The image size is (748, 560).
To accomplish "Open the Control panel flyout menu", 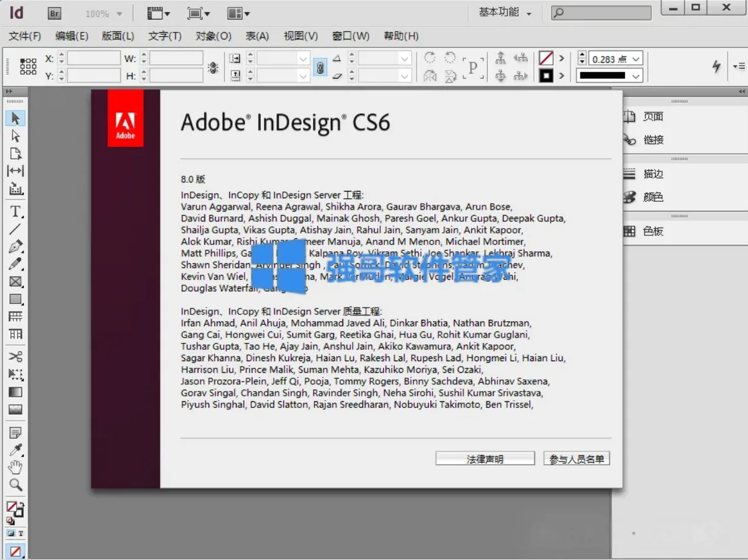I will pos(739,66).
